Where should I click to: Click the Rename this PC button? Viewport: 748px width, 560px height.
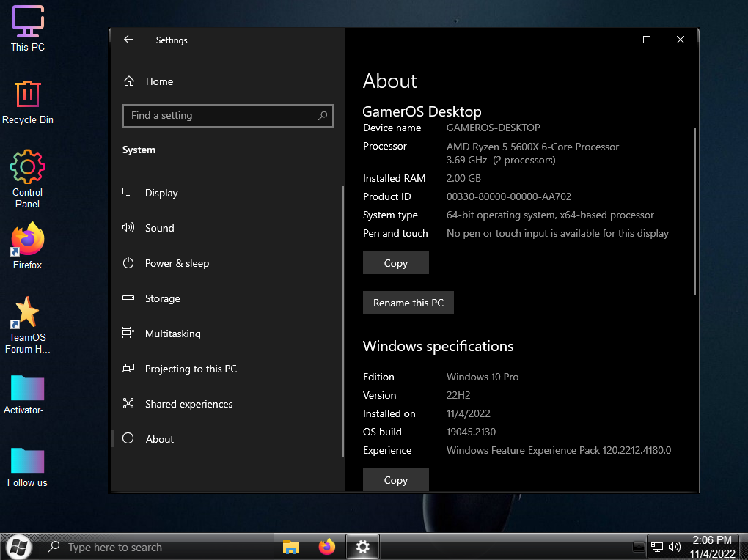408,303
